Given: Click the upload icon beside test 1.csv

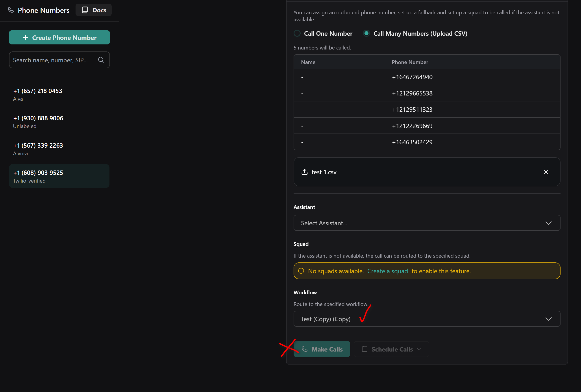Looking at the screenshot, I should 304,172.
